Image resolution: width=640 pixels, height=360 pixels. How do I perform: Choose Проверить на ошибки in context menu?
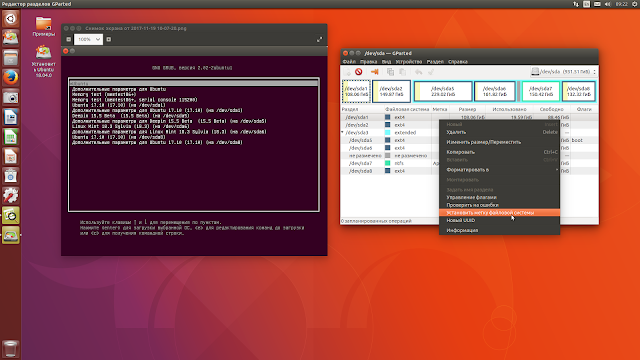[499, 205]
